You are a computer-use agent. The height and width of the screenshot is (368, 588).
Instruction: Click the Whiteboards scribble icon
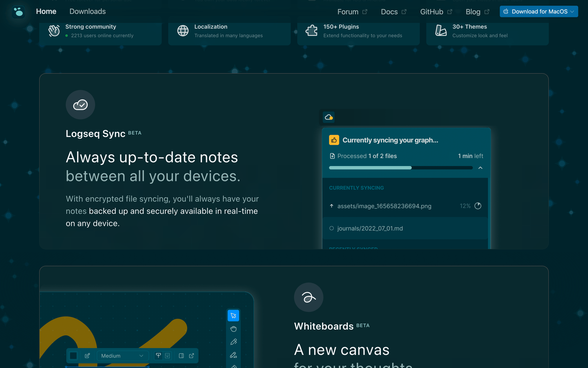(308, 297)
